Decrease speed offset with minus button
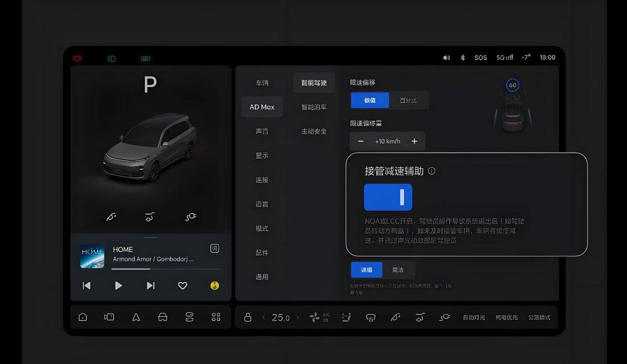This screenshot has width=627, height=364. point(361,141)
